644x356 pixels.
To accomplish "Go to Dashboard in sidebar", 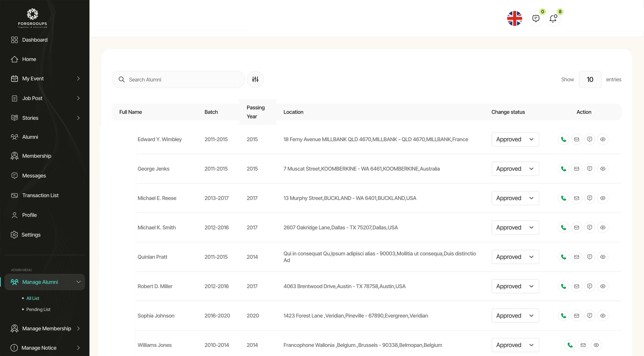I will coord(34,40).
